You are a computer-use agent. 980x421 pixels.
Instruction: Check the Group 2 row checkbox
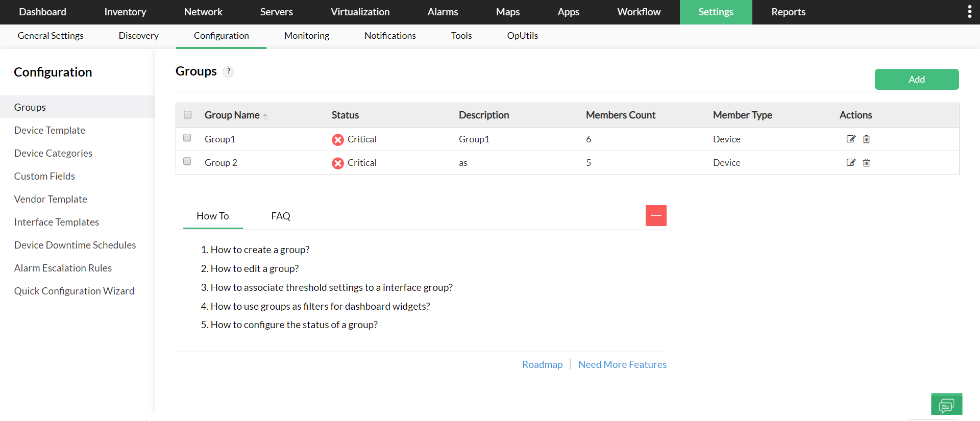(187, 161)
